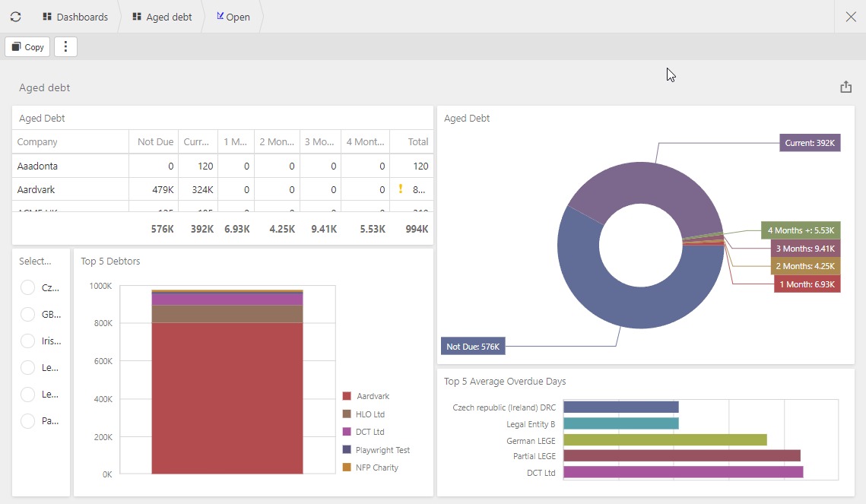Open the Dashboards breadcrumb

point(75,17)
